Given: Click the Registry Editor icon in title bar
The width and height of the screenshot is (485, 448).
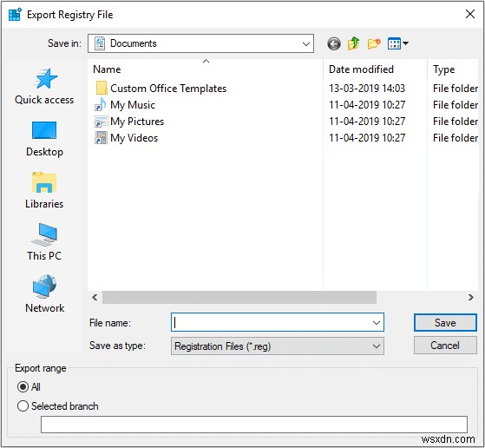Looking at the screenshot, I should (15, 15).
